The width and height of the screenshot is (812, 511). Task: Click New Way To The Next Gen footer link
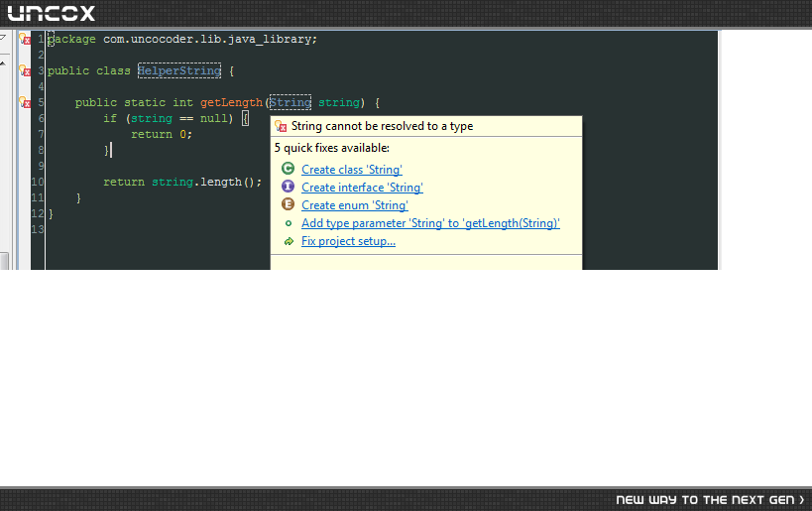point(710,500)
